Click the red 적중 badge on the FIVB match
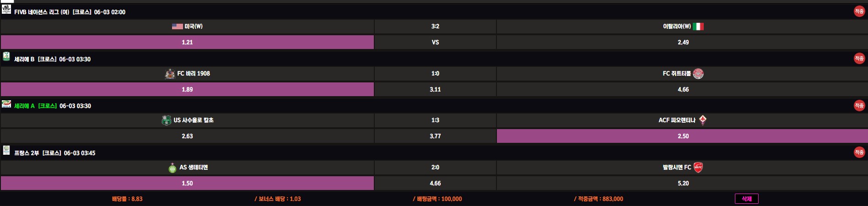Screen dimensions: 868x206 click(x=859, y=11)
